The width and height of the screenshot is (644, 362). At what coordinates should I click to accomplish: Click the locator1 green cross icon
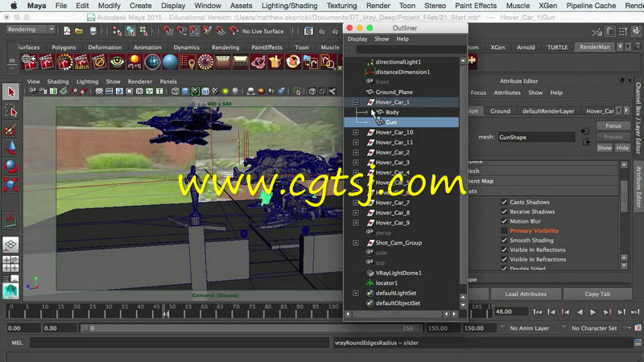tap(370, 283)
